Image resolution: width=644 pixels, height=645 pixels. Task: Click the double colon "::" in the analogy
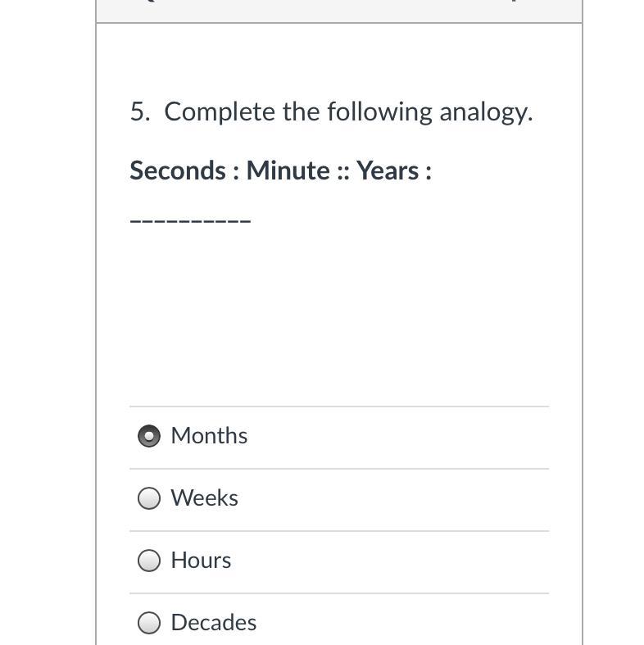point(342,170)
